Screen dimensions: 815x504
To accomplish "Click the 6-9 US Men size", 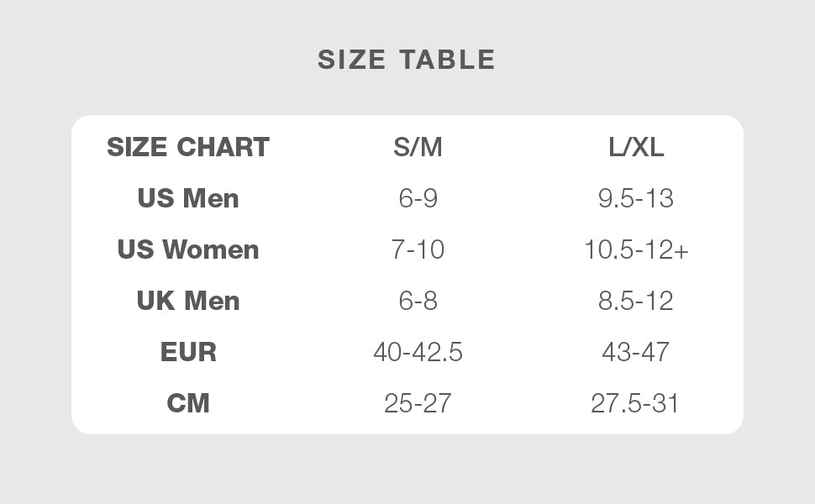I will (418, 198).
